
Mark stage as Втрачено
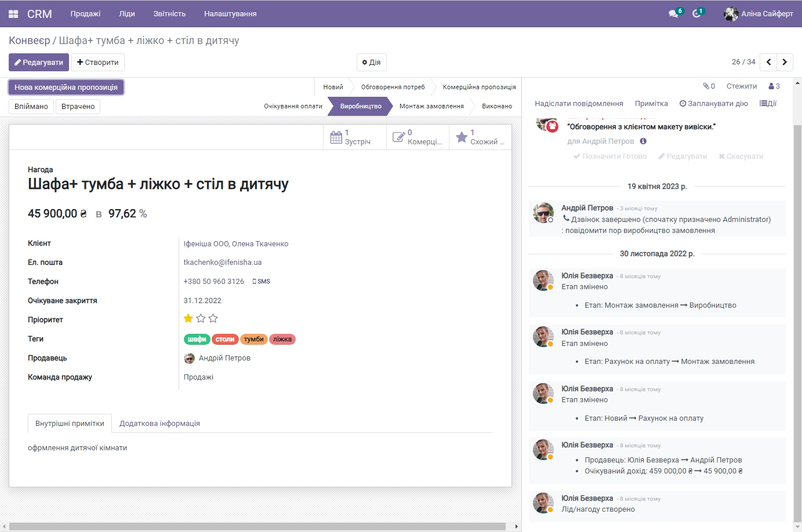coord(78,107)
